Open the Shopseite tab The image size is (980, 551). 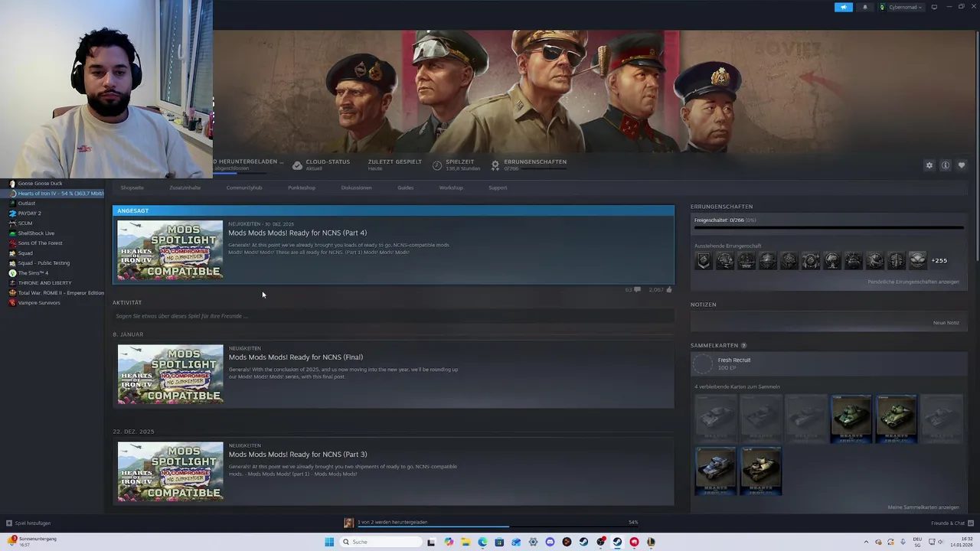tap(132, 187)
